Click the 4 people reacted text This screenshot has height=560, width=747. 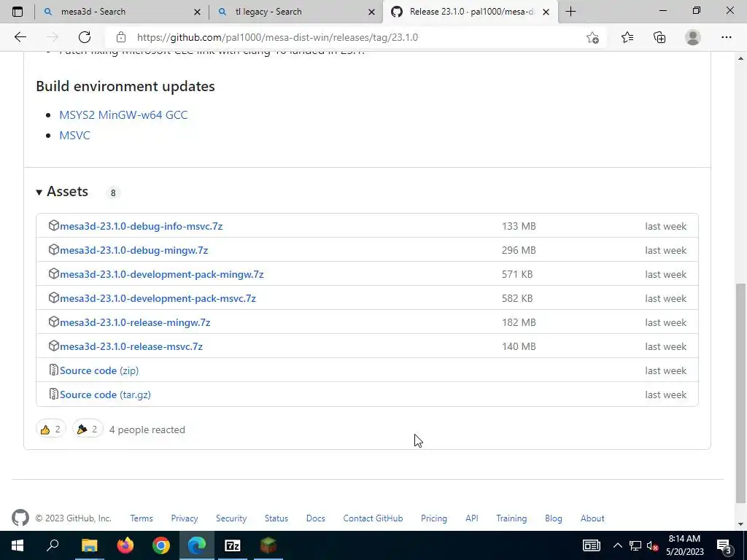pos(147,429)
